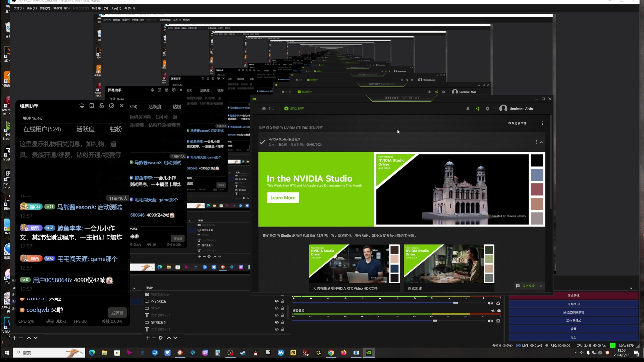Switch to 主页 tab in GeForce Experience
The height and width of the screenshot is (362, 644).
tap(268, 109)
